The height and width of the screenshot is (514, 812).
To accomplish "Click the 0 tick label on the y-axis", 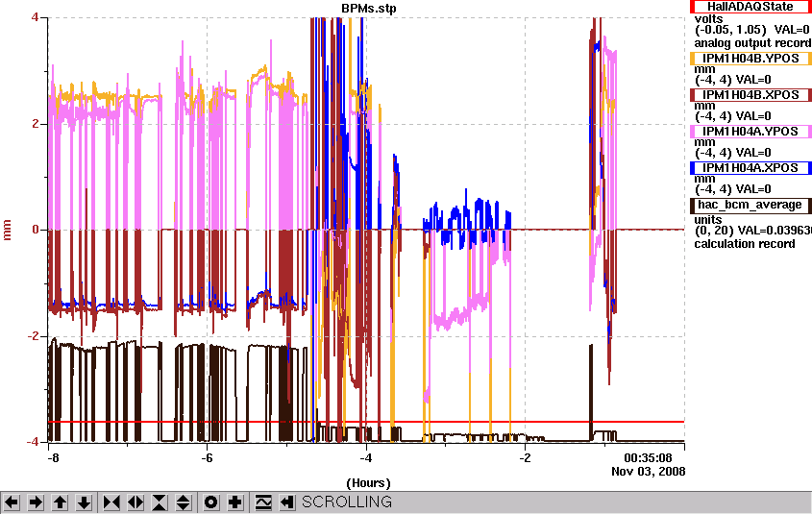I will coord(36,230).
